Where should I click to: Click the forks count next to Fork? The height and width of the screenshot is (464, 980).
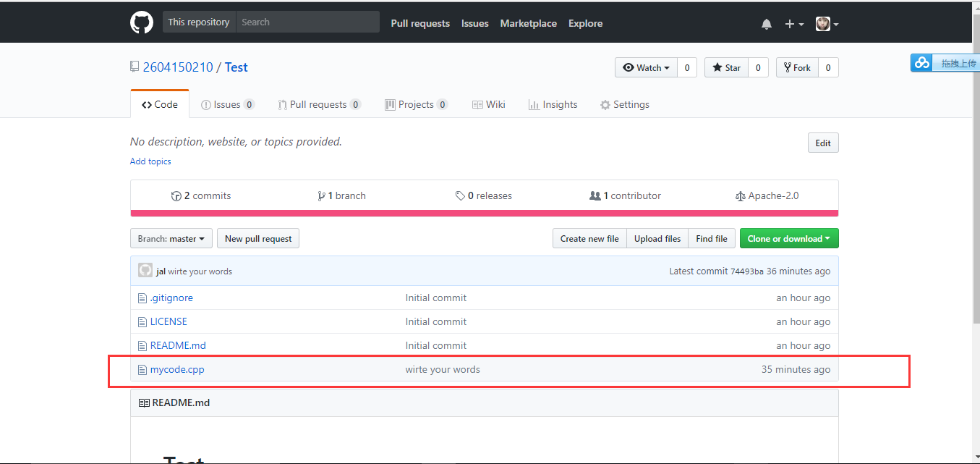pyautogui.click(x=828, y=67)
